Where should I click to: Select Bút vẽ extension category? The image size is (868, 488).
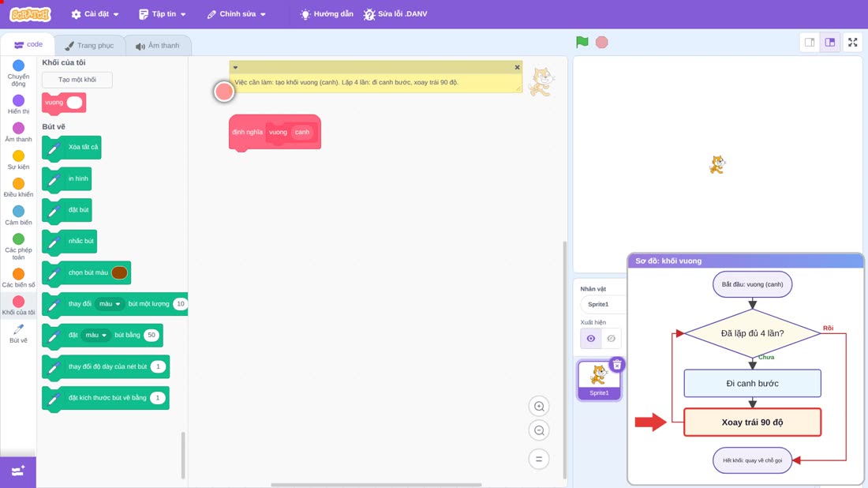[18, 333]
